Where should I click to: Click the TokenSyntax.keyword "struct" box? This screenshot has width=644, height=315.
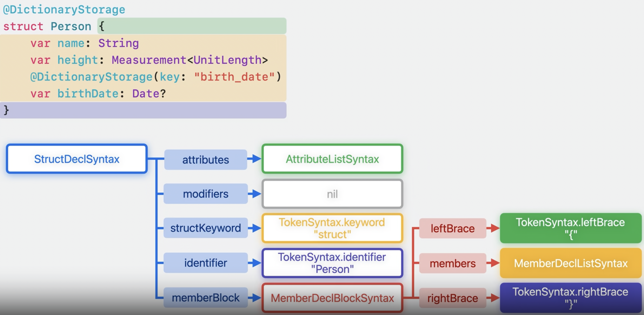(332, 228)
